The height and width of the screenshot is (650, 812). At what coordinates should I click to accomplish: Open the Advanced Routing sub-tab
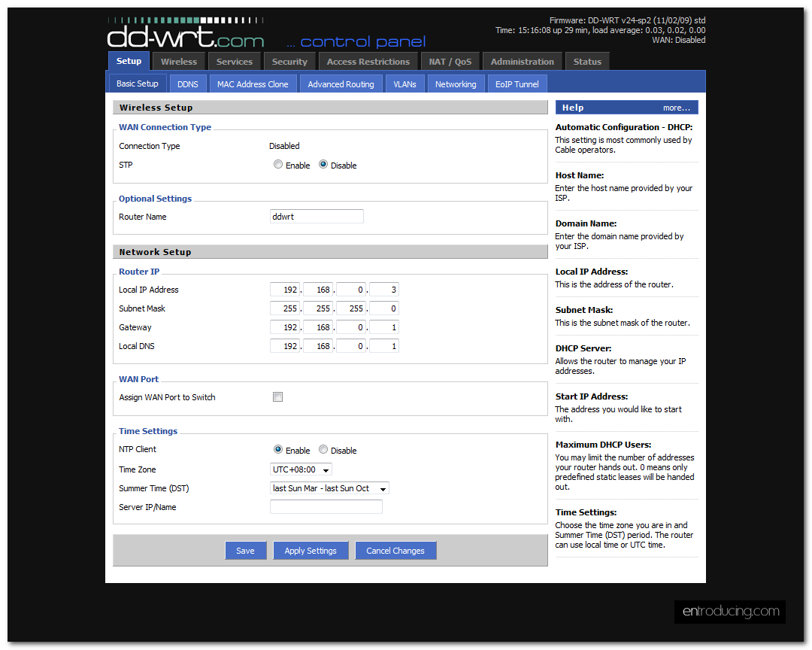coord(341,84)
